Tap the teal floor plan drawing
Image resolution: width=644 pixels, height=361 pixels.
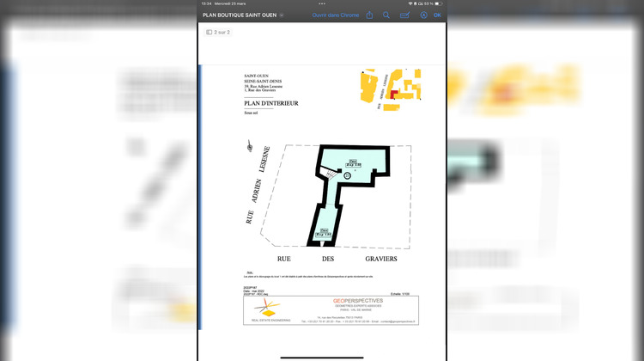click(349, 195)
